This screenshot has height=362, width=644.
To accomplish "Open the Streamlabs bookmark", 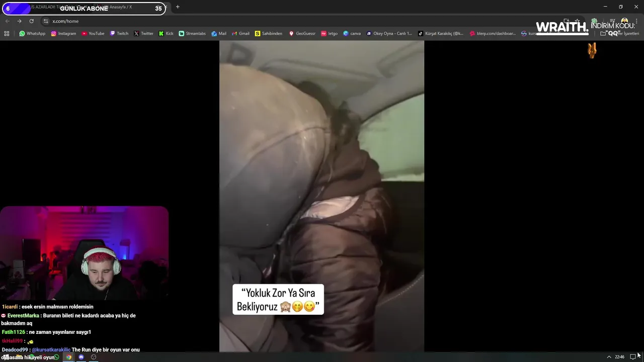I will point(192,34).
